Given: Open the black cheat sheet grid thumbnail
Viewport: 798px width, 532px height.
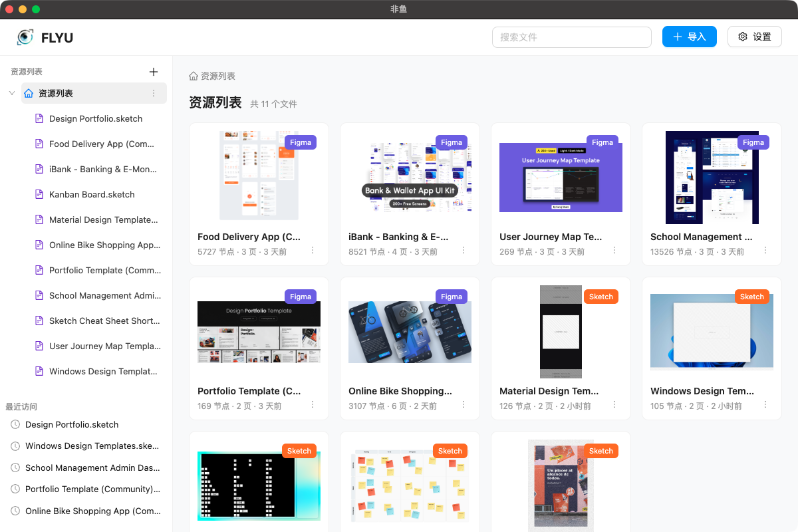Looking at the screenshot, I should click(259, 486).
